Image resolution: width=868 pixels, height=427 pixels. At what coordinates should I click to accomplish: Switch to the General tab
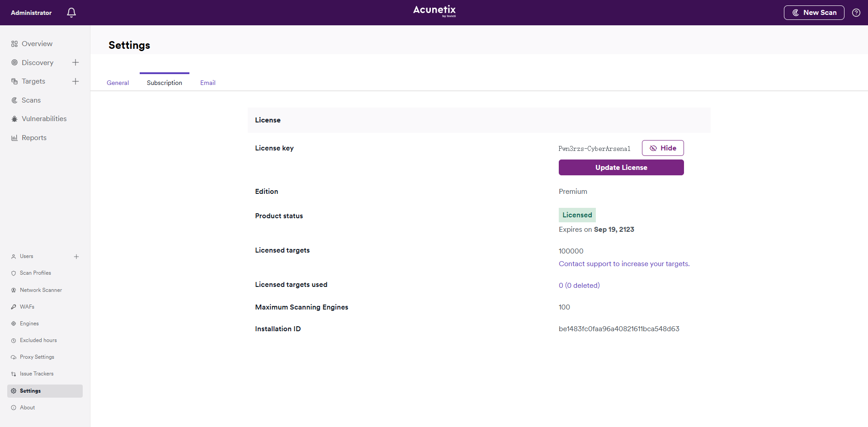118,83
